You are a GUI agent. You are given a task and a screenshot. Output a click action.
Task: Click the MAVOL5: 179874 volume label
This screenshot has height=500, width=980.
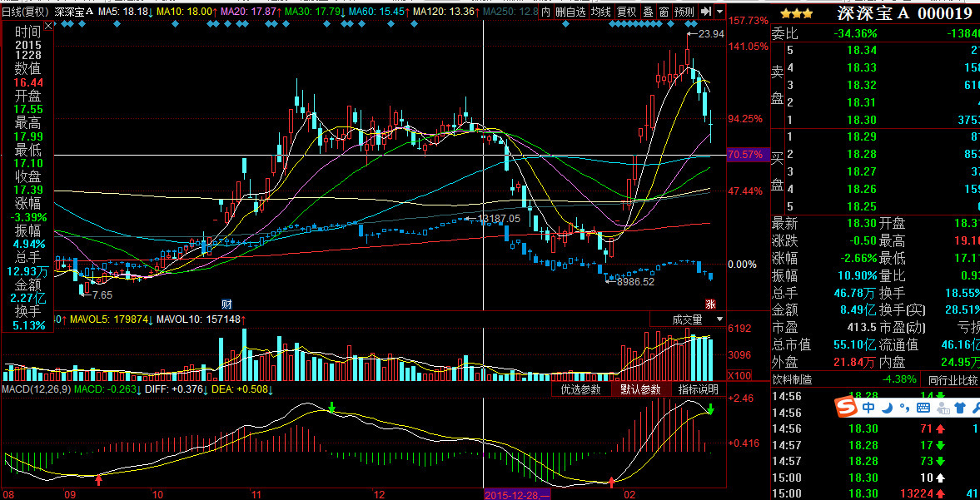(112, 319)
